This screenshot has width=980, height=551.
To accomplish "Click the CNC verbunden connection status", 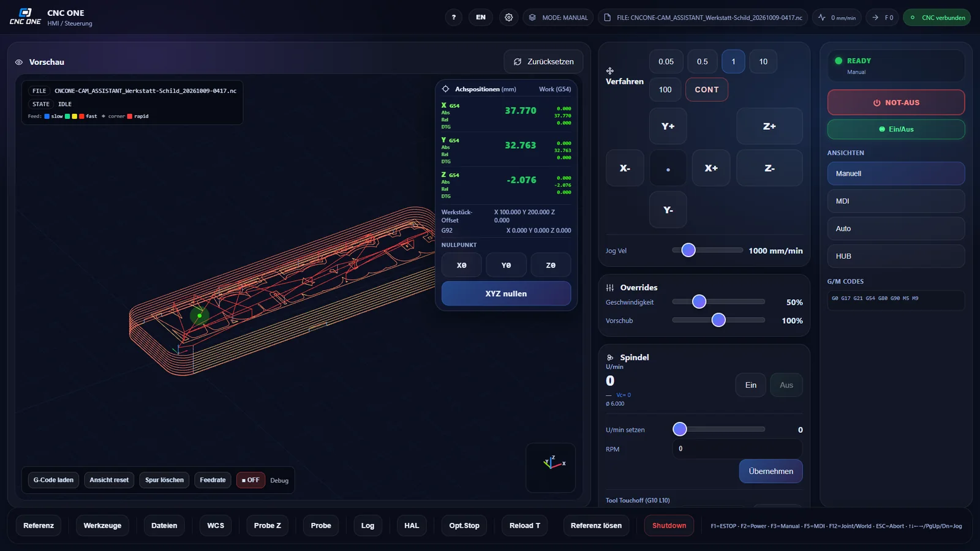I will pos(937,17).
